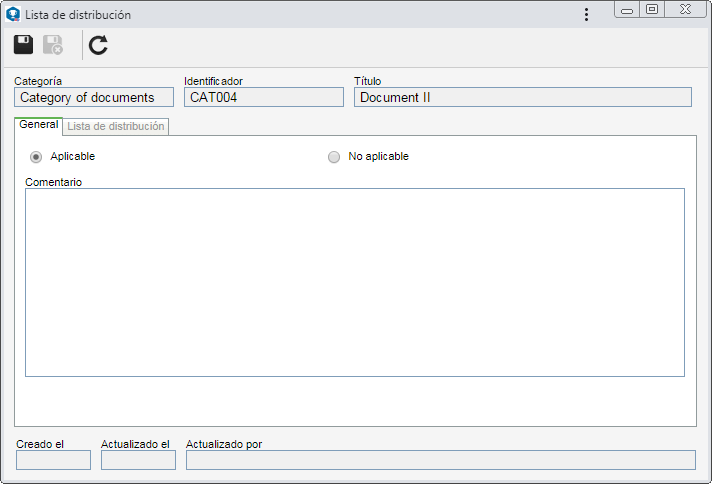
Task: Switch to the General tab
Action: click(39, 125)
